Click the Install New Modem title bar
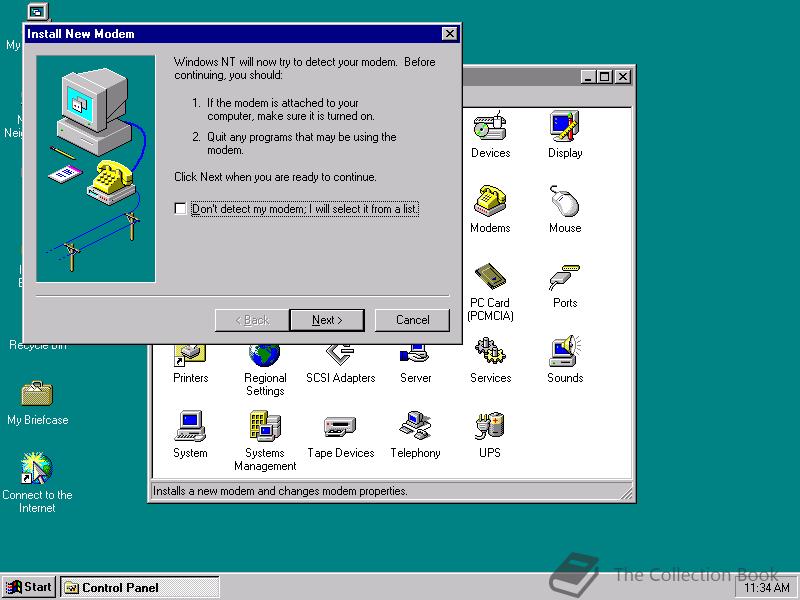The image size is (800, 600). pos(234,34)
